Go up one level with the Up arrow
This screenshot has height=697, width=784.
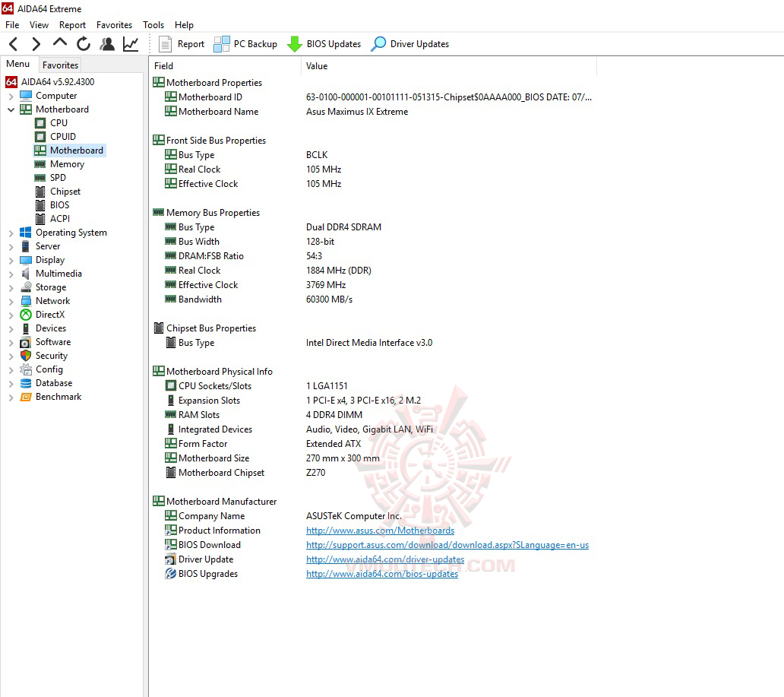click(x=60, y=43)
